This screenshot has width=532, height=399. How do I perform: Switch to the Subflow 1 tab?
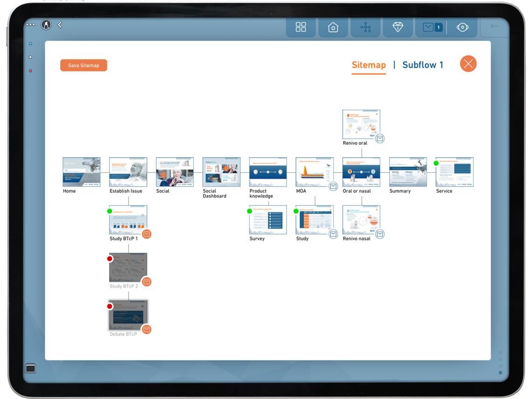tap(422, 65)
